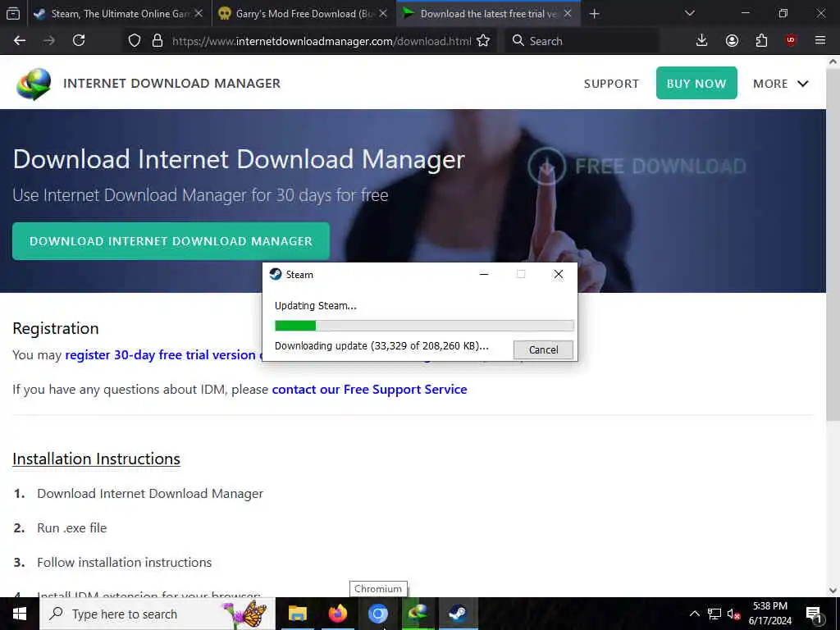Image resolution: width=840 pixels, height=630 pixels.
Task: Open Firefox account icon
Action: (732, 41)
